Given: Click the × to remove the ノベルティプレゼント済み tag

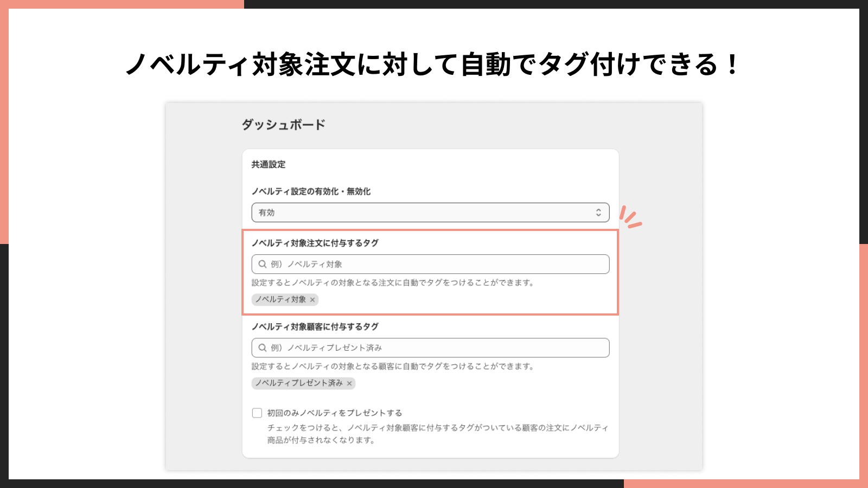Looking at the screenshot, I should (x=349, y=384).
